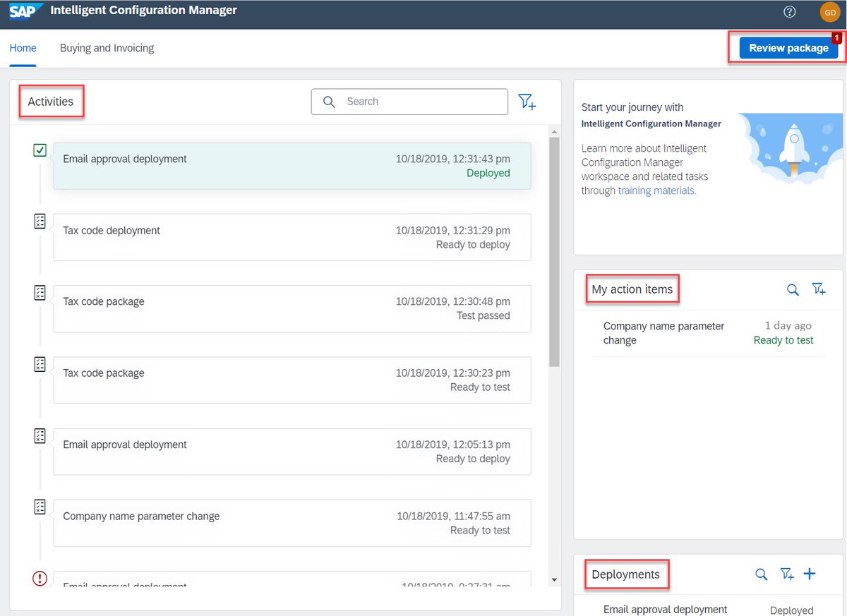
Task: Open the deployed Email approval deployment activity
Action: (292, 166)
